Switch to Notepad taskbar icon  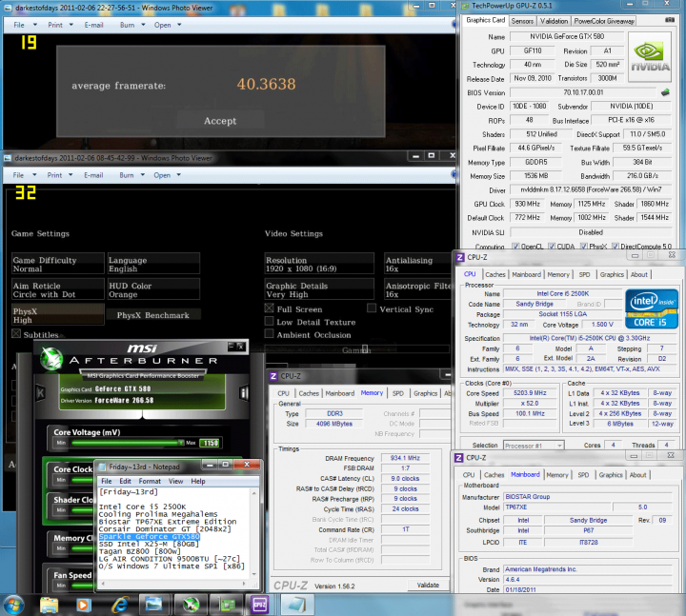coord(297,606)
